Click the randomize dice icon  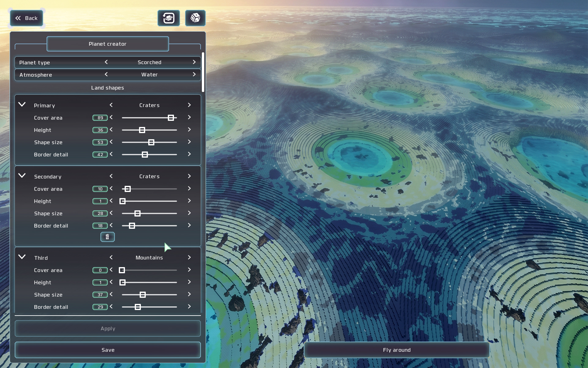click(195, 18)
